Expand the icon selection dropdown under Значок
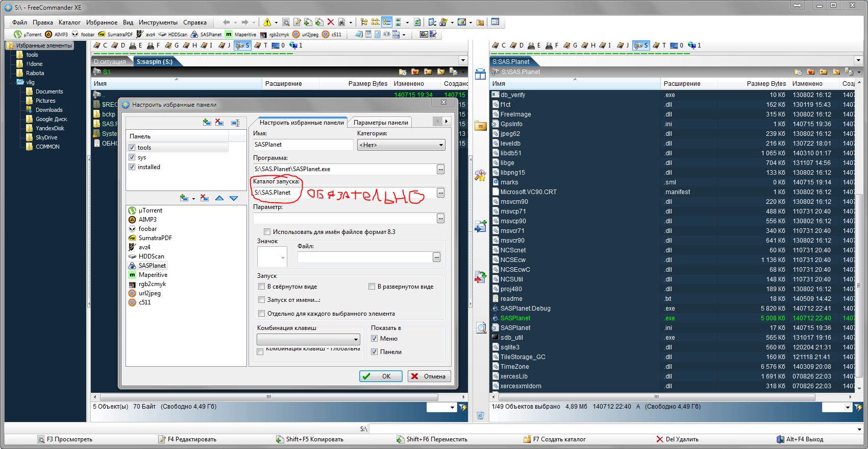Viewport: 868px width, 449px height. point(283,257)
